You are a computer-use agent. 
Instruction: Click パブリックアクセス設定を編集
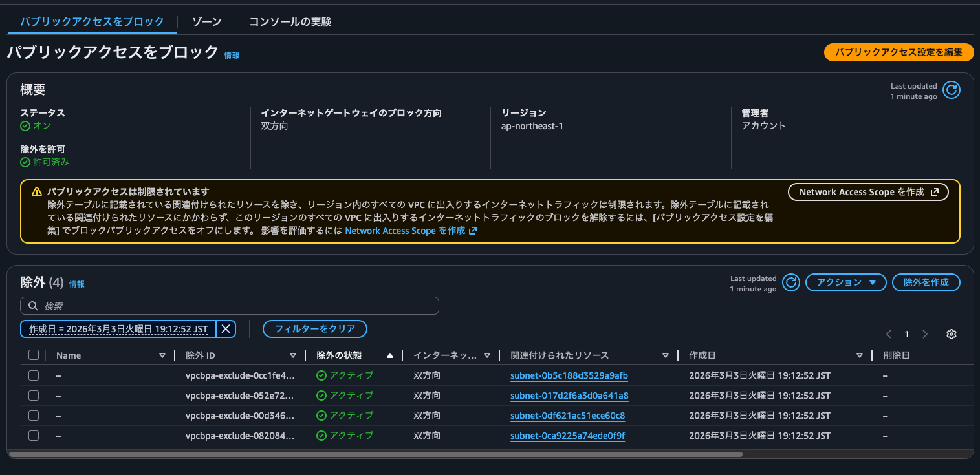(x=898, y=52)
